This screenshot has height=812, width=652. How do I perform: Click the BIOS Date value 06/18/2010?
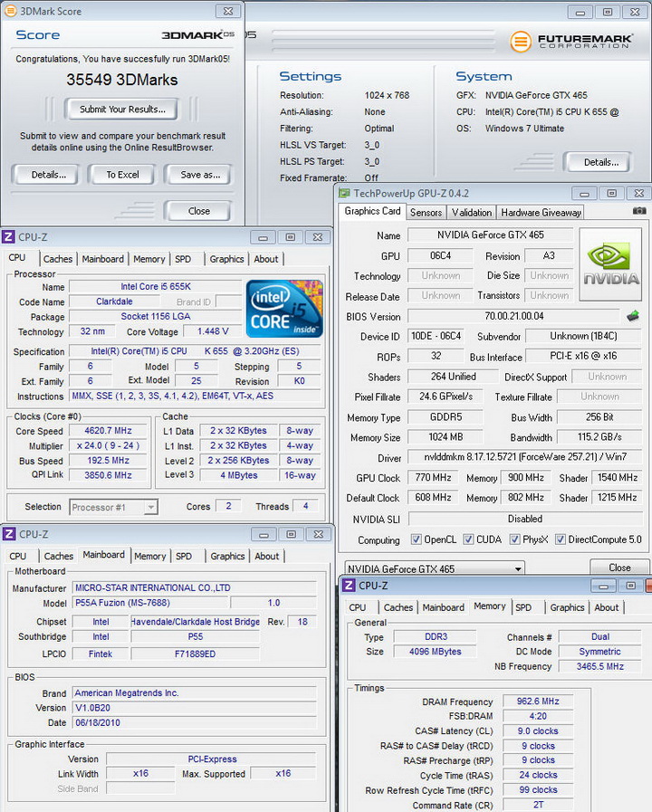click(x=195, y=722)
